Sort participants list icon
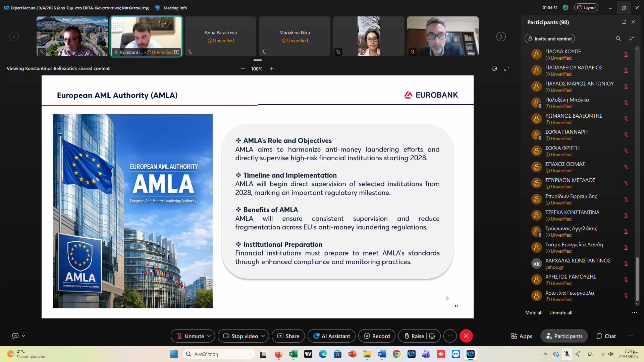Screen dimensions: 644x362 (x=632, y=39)
